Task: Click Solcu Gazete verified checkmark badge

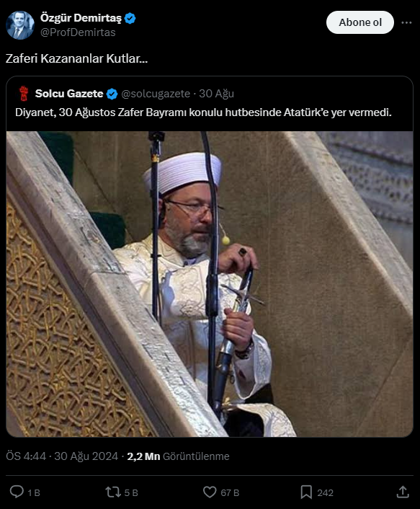Action: (112, 94)
